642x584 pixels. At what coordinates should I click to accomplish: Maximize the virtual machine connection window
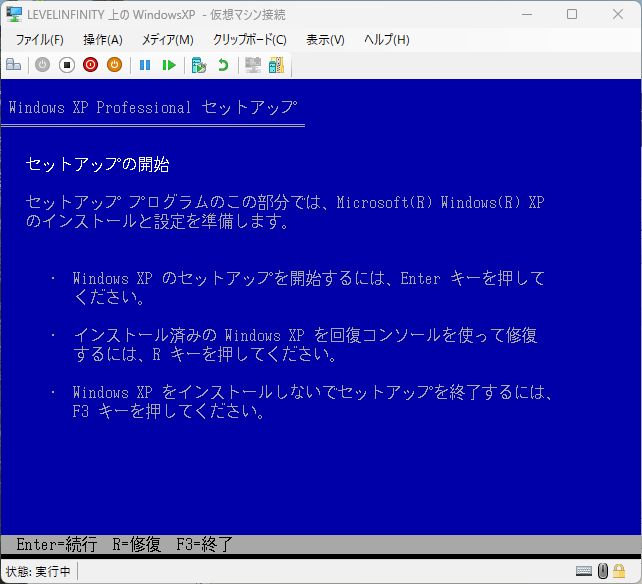pyautogui.click(x=572, y=14)
